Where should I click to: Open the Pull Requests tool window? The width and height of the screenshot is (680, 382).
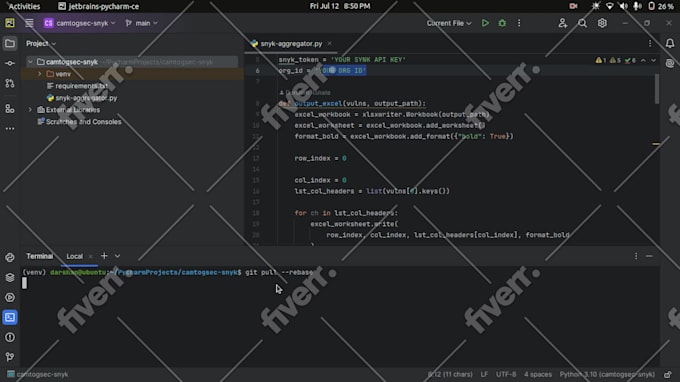pos(10,83)
